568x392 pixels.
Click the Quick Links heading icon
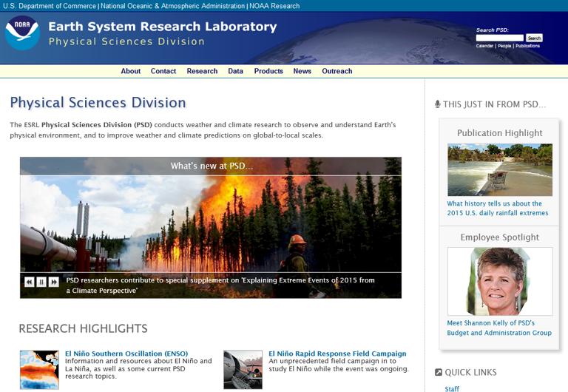click(x=439, y=372)
